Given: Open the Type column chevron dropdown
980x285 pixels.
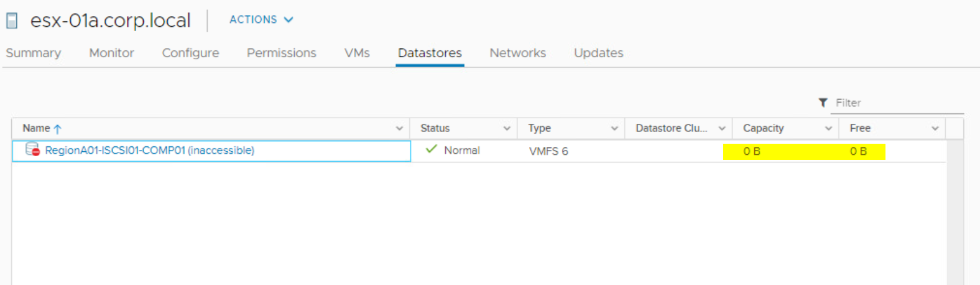Looking at the screenshot, I should point(614,129).
